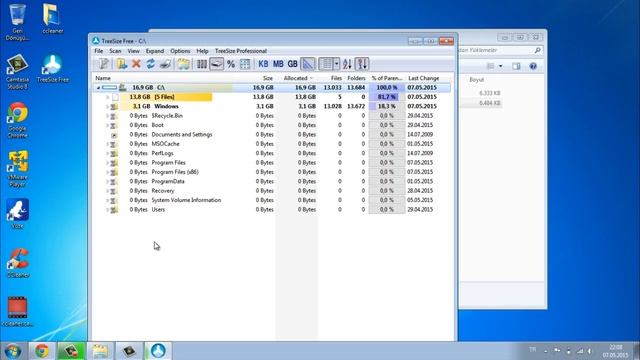Expand the Windows folder node
The image size is (640, 360).
(x=107, y=107)
